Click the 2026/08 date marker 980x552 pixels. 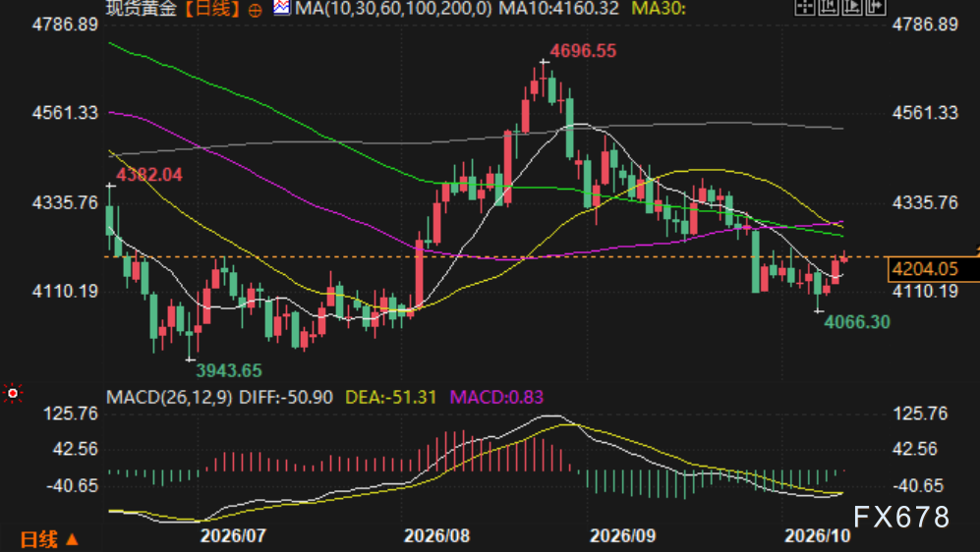[x=436, y=535]
